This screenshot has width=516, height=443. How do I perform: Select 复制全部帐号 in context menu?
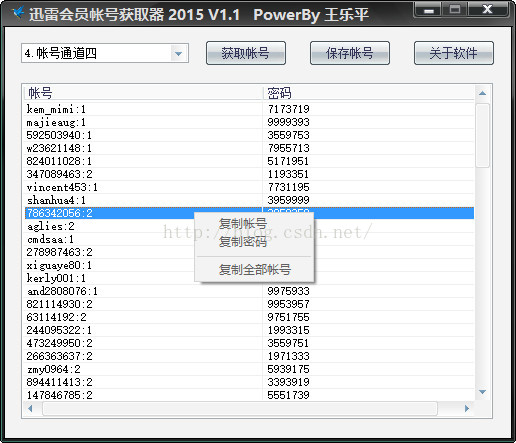[255, 269]
